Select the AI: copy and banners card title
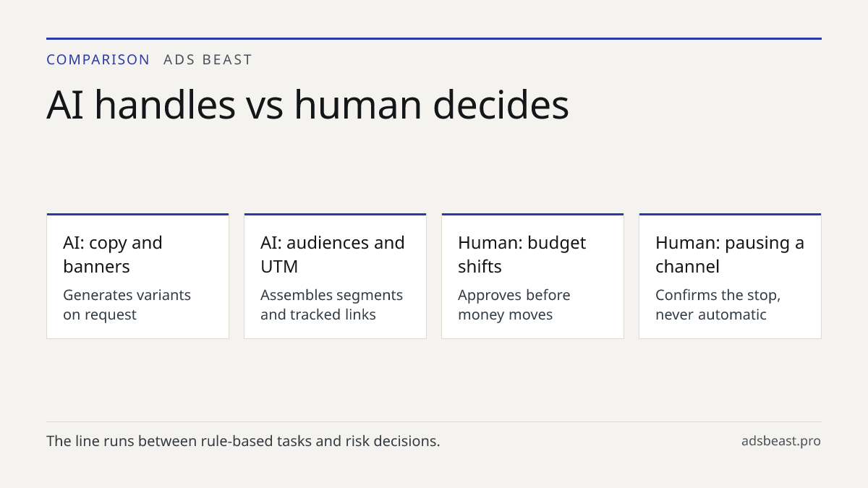The width and height of the screenshot is (868, 488). pyautogui.click(x=113, y=254)
